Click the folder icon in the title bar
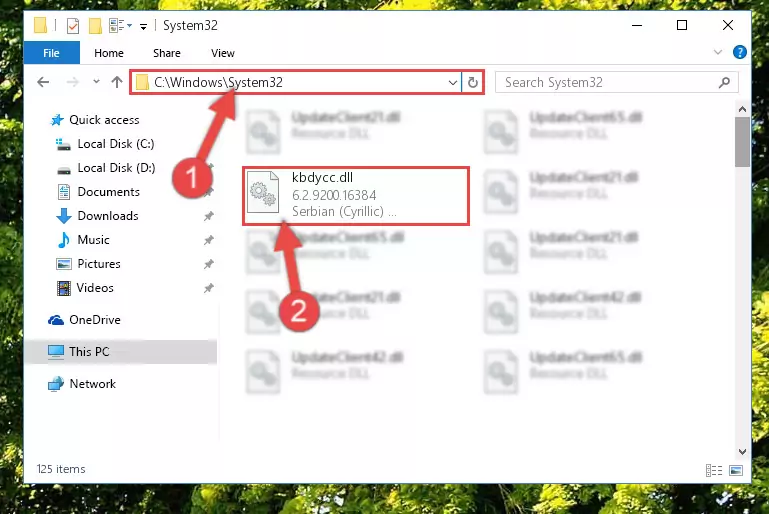 click(x=41, y=25)
